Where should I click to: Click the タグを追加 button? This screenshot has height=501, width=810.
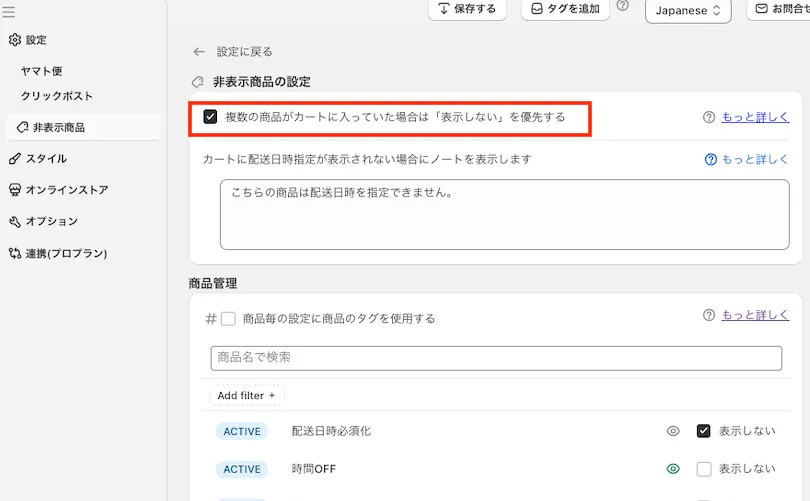coord(565,9)
